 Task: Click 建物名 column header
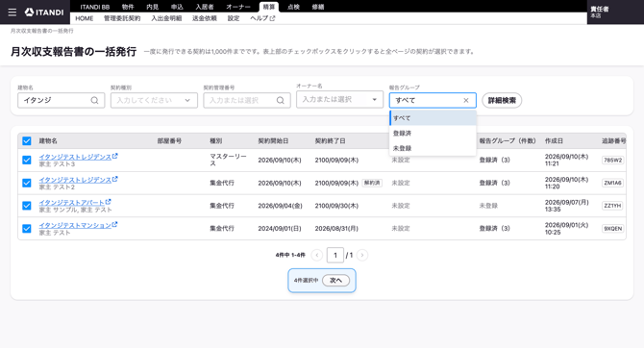(x=48, y=141)
